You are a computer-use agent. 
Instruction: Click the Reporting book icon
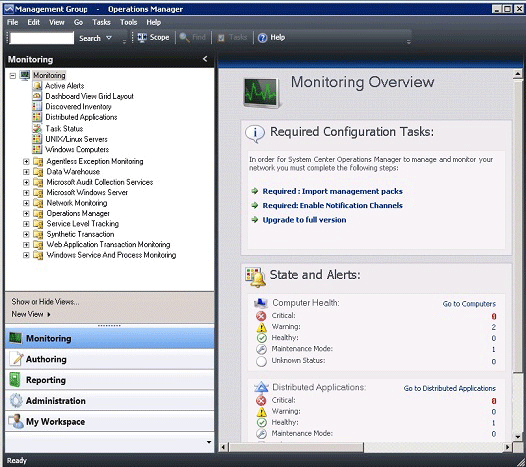[15, 380]
